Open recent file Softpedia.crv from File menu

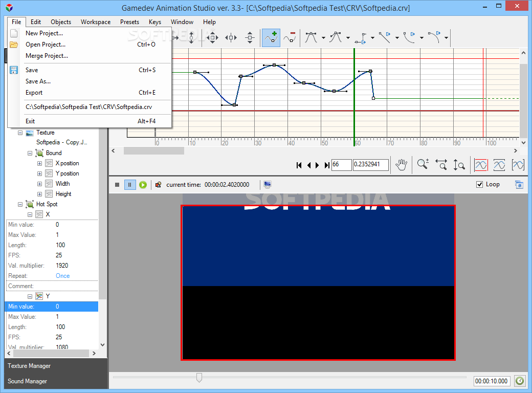click(x=90, y=107)
